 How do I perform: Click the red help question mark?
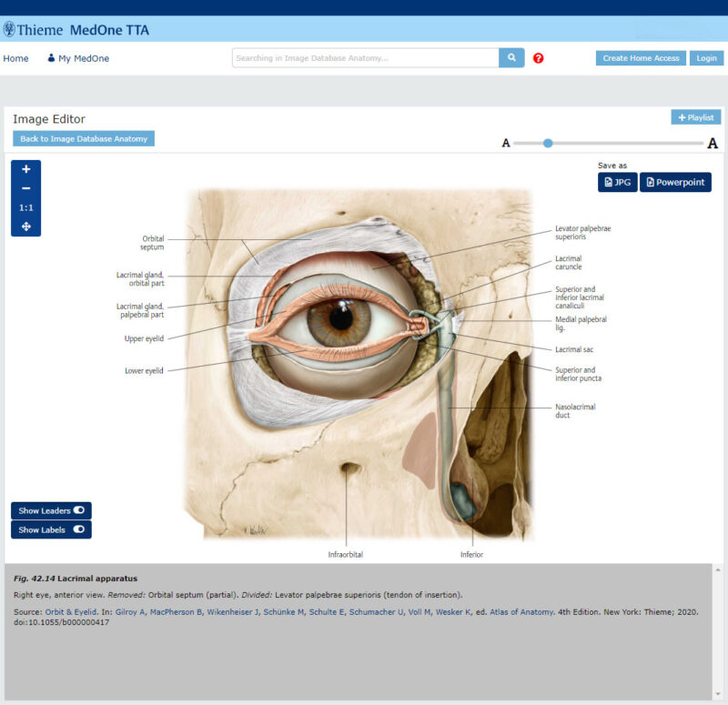pos(538,58)
